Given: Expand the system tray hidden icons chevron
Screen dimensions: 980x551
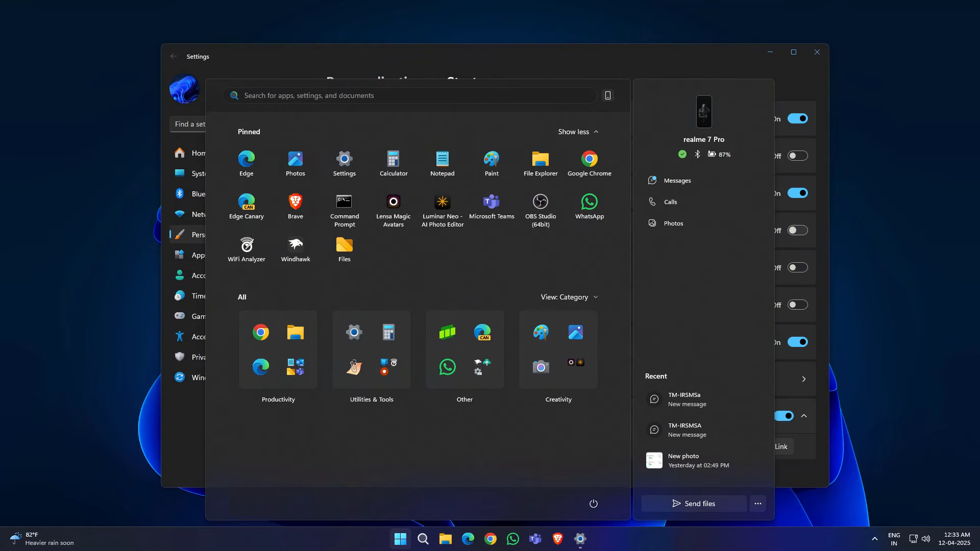Looking at the screenshot, I should (x=874, y=539).
